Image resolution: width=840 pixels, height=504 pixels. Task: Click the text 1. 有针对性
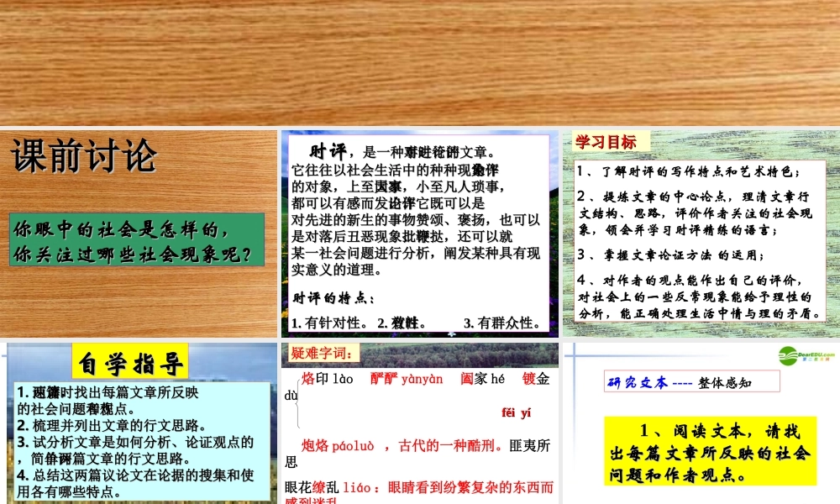(330, 323)
